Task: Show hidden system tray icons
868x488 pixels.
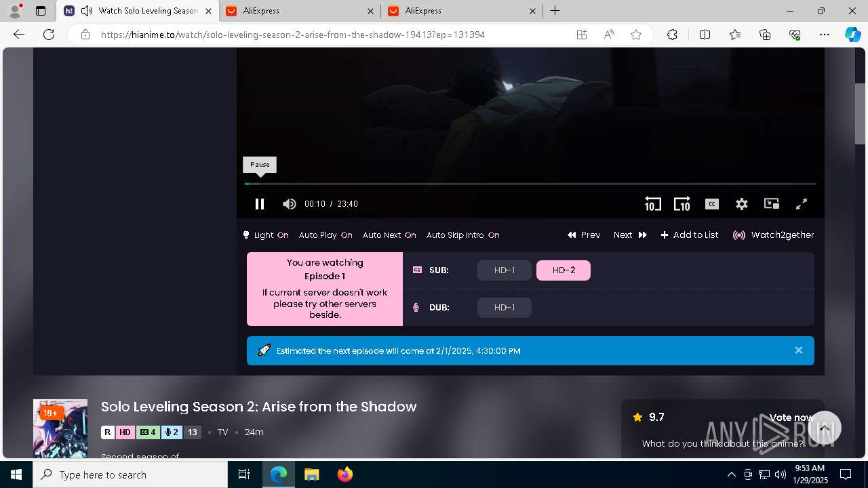Action: 731,474
